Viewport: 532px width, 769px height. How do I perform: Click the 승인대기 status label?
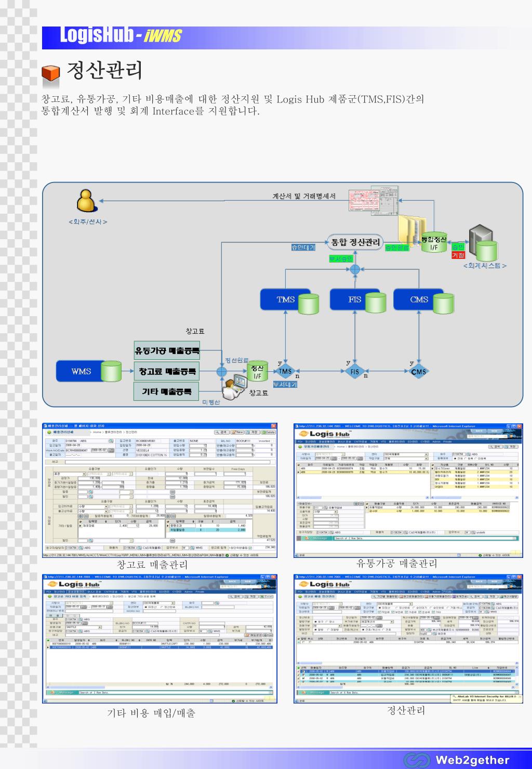303,247
